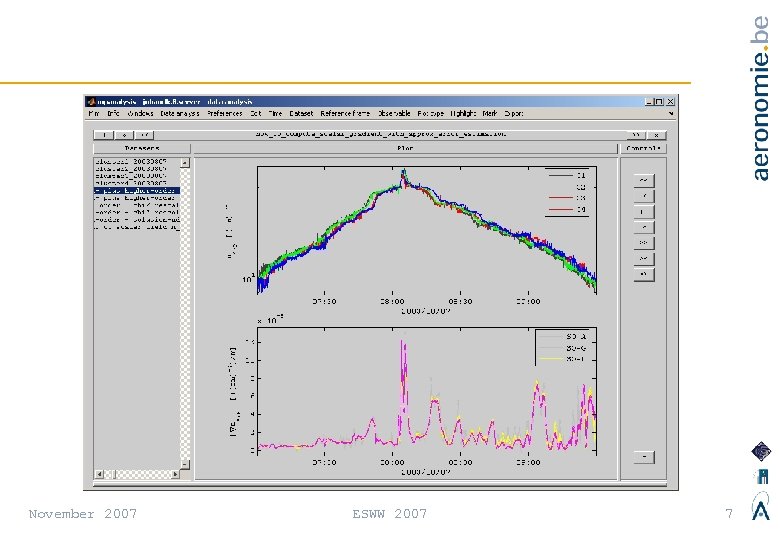Open the File menu
Screen dimensions: 780x540
click(x=93, y=114)
